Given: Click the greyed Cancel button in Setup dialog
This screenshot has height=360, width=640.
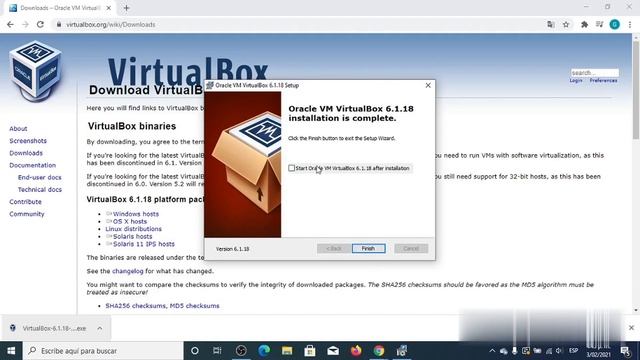Looking at the screenshot, I should (x=411, y=248).
